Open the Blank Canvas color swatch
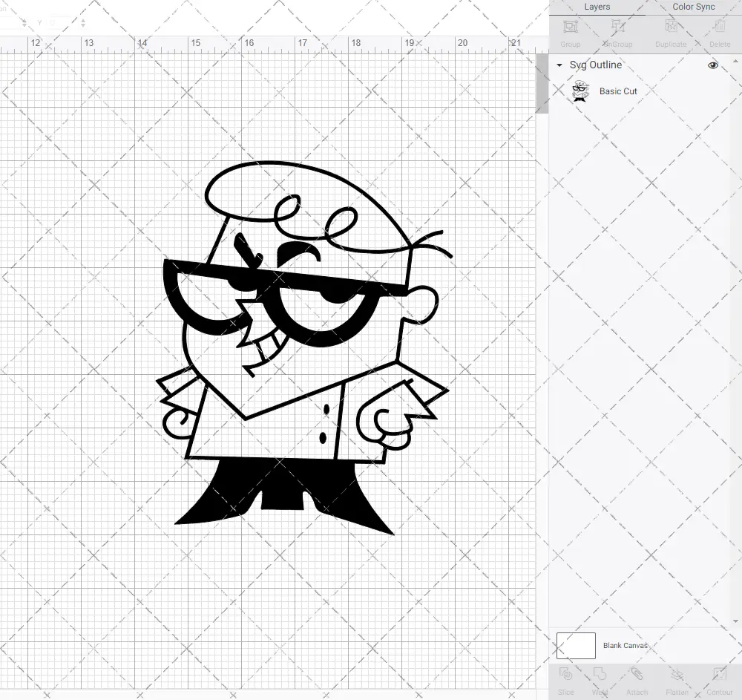 click(x=576, y=645)
